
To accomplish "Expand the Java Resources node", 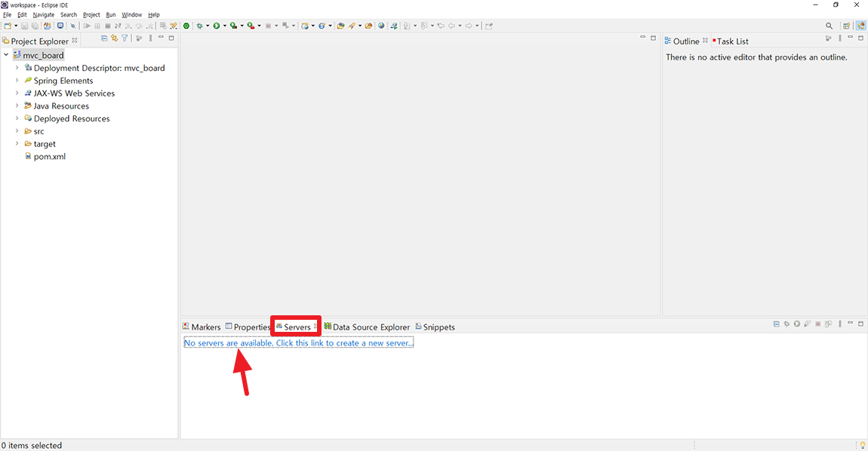I will pos(17,106).
